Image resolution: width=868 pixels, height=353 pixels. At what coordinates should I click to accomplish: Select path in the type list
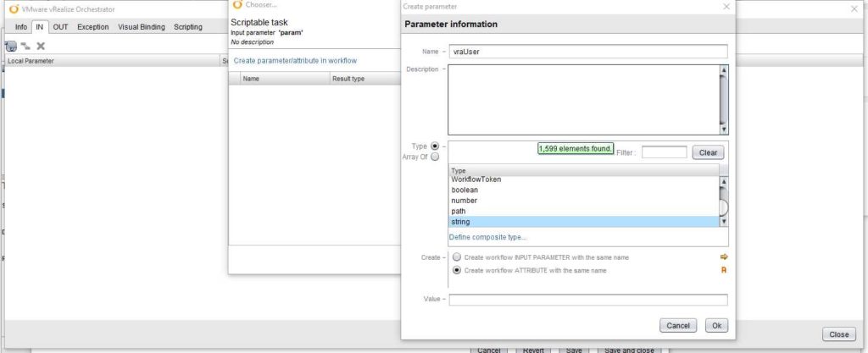click(583, 211)
